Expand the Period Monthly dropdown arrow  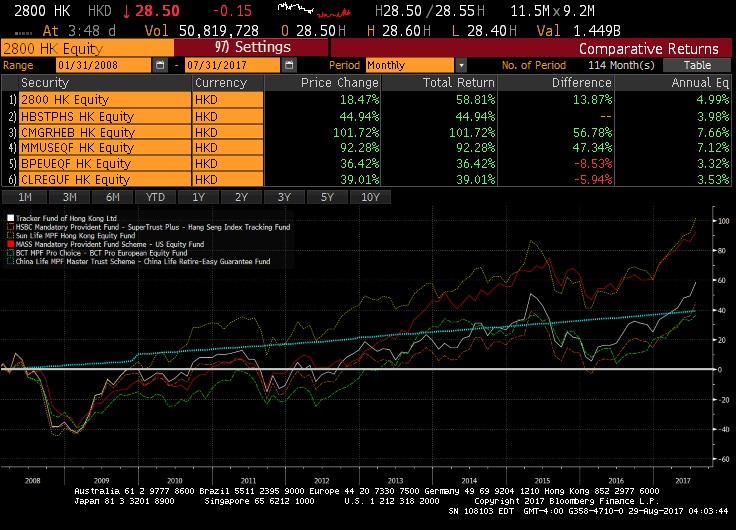461,65
